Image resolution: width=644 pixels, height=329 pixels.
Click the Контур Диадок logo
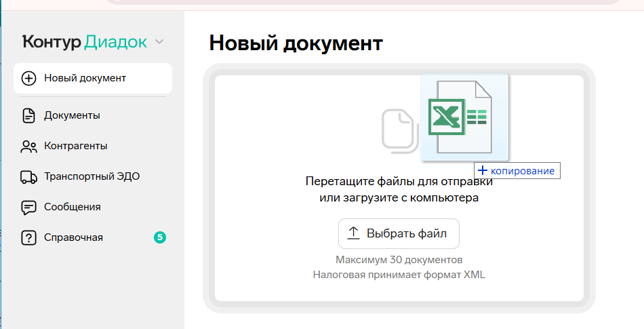point(85,41)
